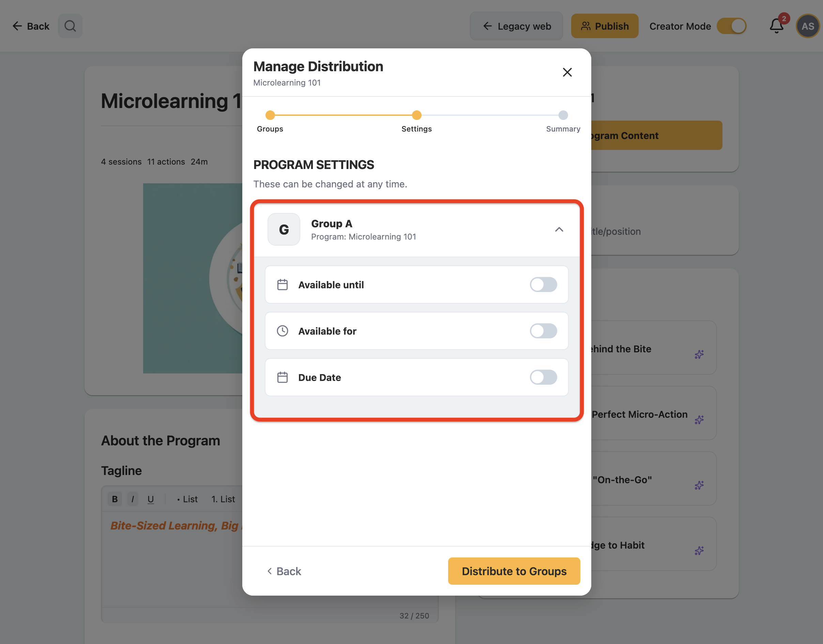Click the Group A avatar icon
This screenshot has width=823, height=644.
[284, 229]
